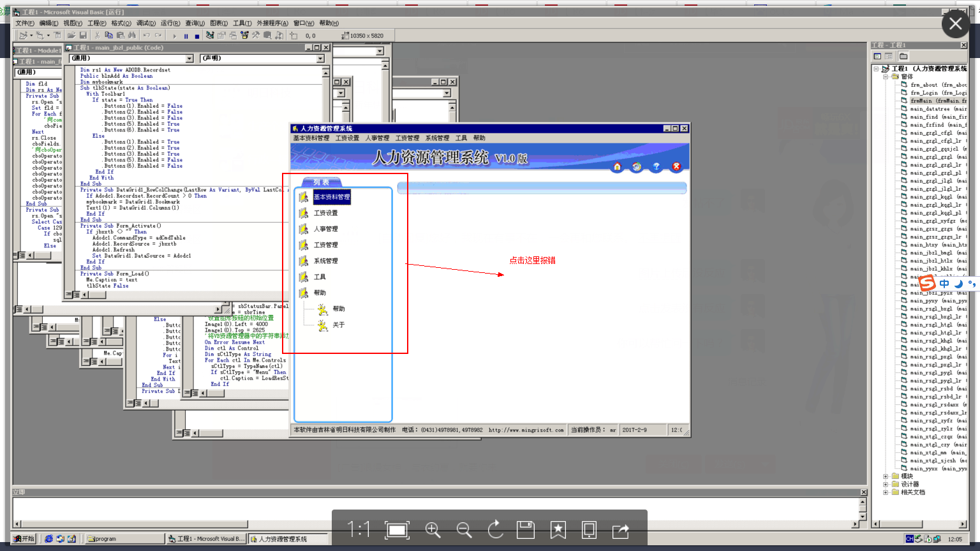Open the Properties Window toolbar icon
This screenshot has height=551, width=980.
click(221, 36)
